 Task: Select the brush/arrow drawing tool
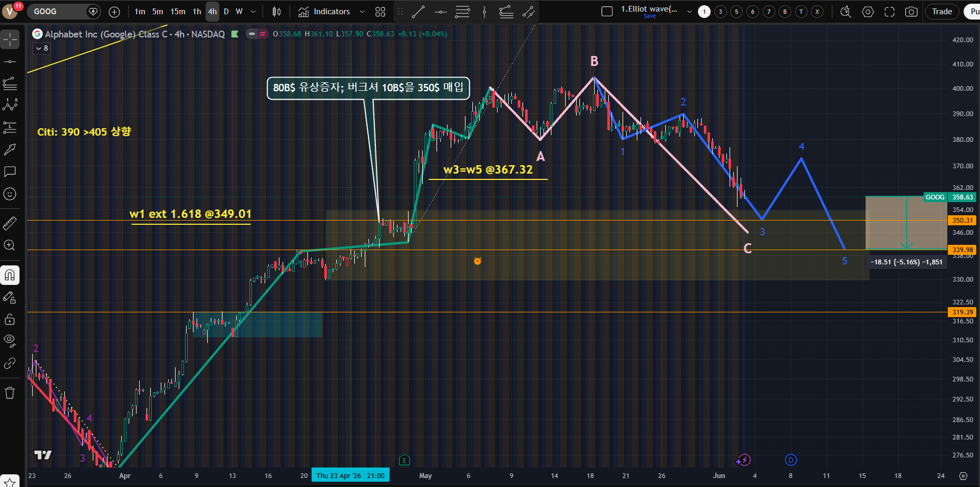pyautogui.click(x=10, y=149)
